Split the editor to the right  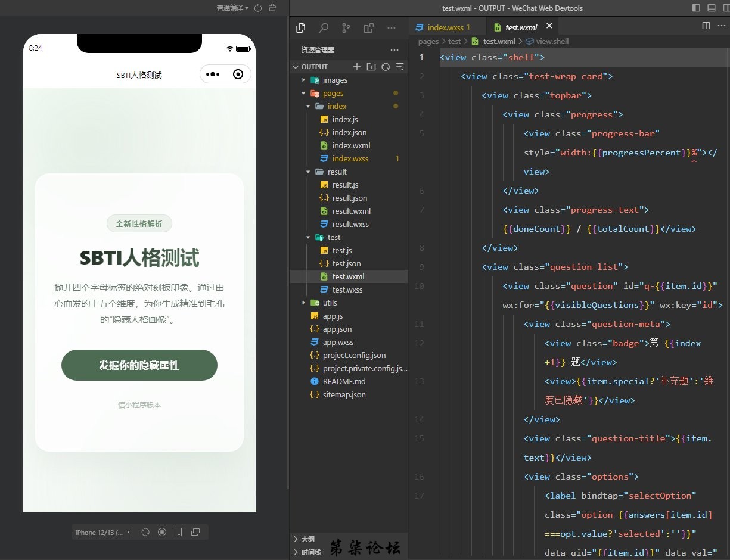[706, 26]
